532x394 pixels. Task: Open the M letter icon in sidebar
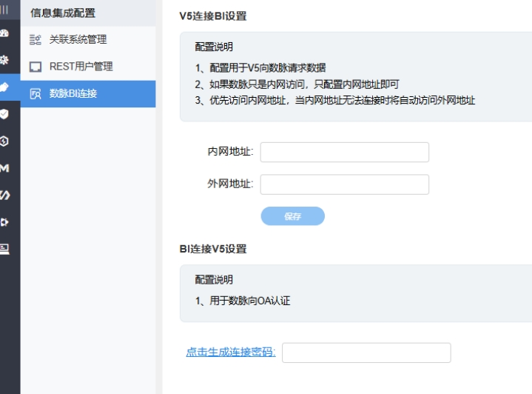point(4,168)
